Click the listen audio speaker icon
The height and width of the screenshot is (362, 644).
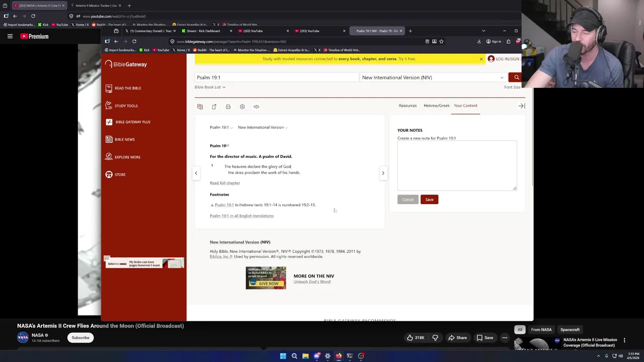(x=256, y=107)
